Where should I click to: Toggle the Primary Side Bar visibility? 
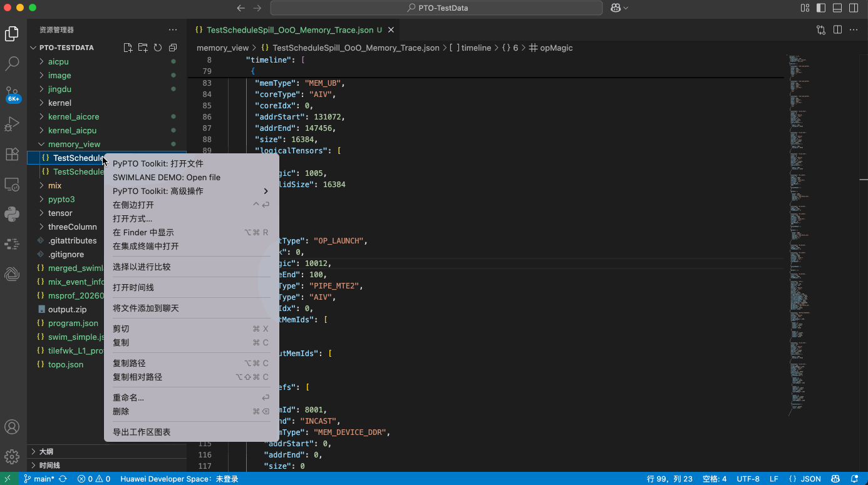821,8
